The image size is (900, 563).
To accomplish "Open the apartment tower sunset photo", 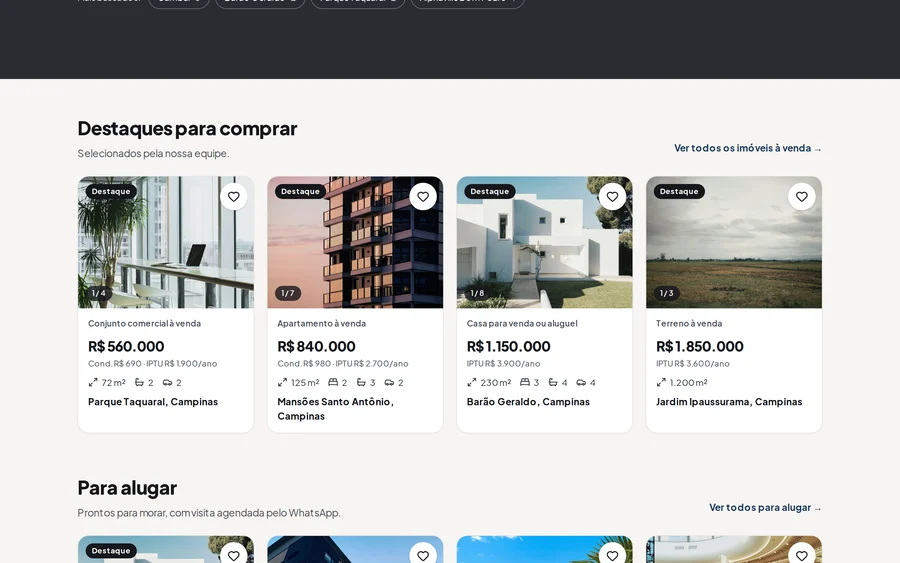I will point(355,242).
